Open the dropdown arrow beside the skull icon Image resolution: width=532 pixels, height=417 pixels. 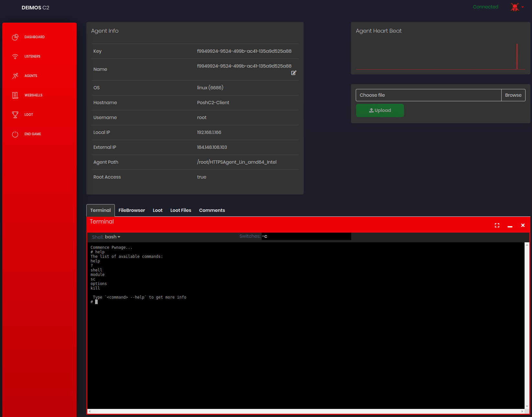(x=523, y=7)
